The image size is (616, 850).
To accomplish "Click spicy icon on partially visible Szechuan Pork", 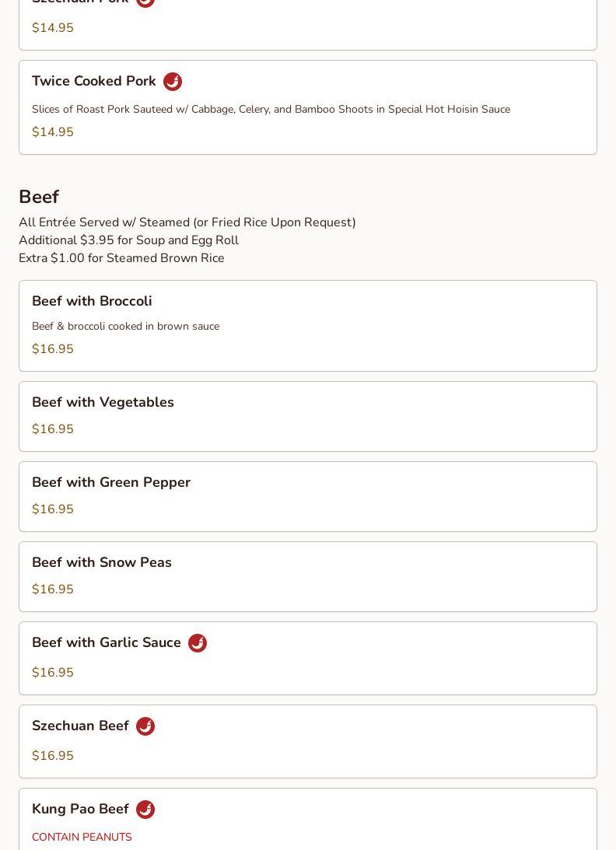I will (145, 2).
